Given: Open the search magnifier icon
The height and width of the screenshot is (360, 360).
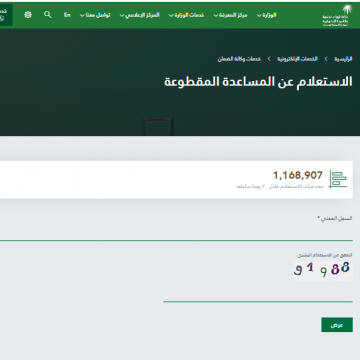Looking at the screenshot, I should tap(48, 15).
